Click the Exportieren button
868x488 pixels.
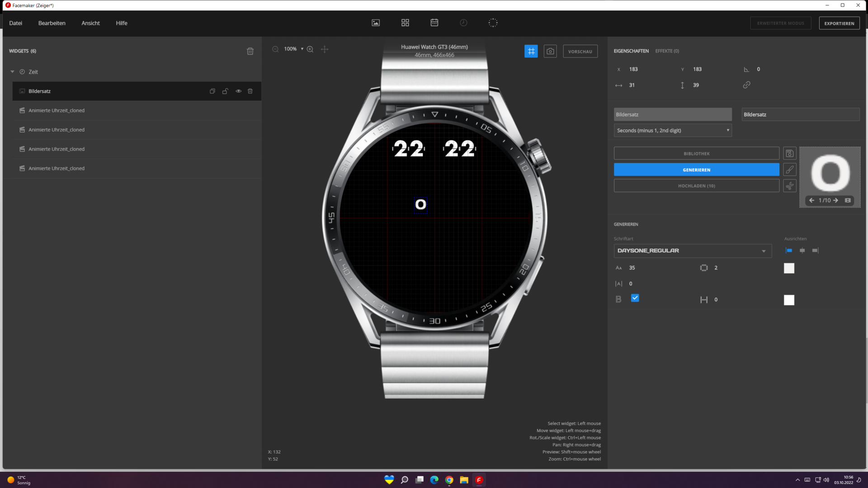(x=839, y=23)
